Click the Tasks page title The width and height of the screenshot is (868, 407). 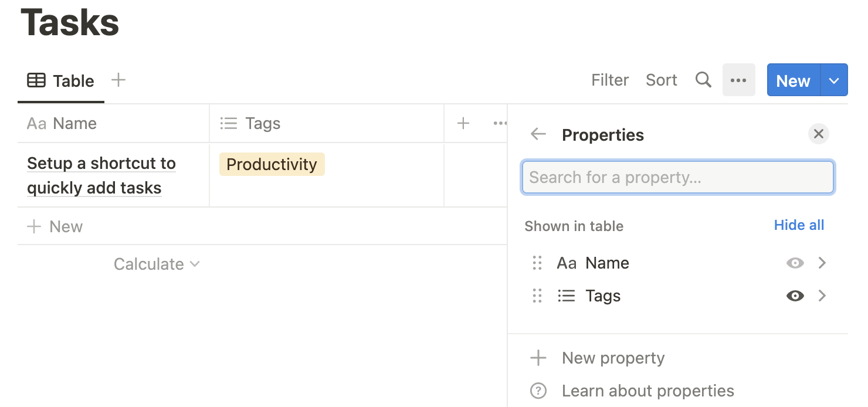tap(70, 22)
